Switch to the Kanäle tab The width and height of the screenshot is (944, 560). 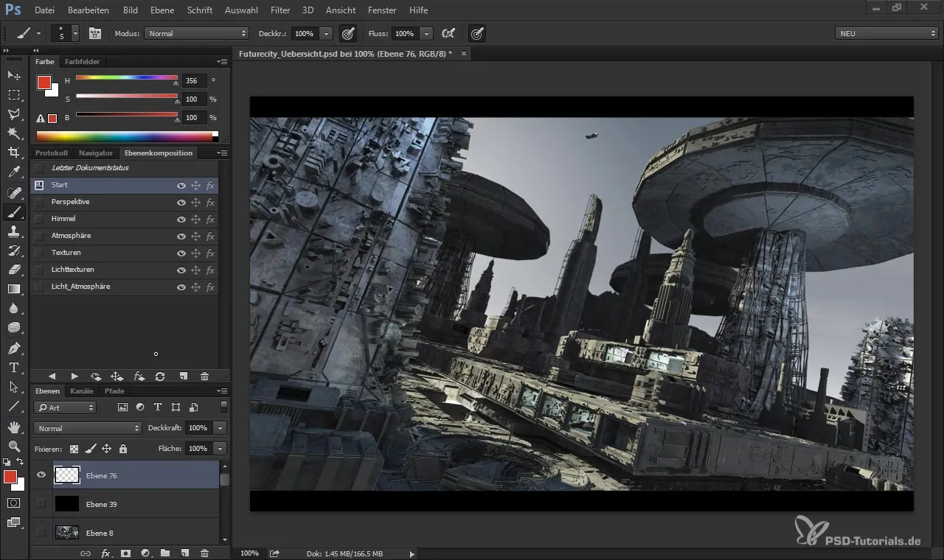pos(82,391)
